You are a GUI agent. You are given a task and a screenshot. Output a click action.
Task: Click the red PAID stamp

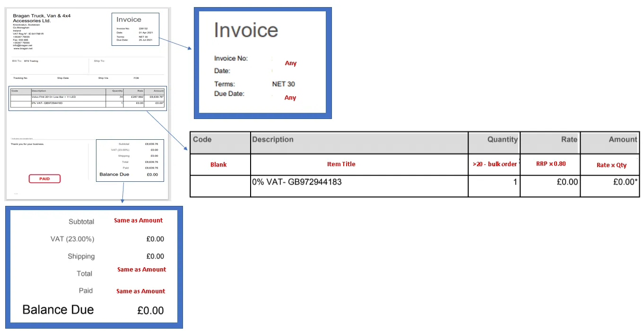tap(44, 178)
